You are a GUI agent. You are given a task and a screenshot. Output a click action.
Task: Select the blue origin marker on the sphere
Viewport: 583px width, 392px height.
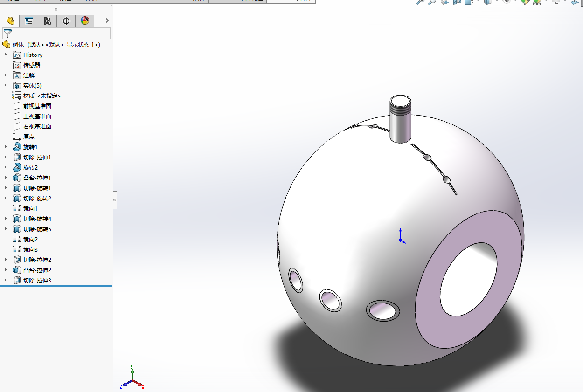401,236
